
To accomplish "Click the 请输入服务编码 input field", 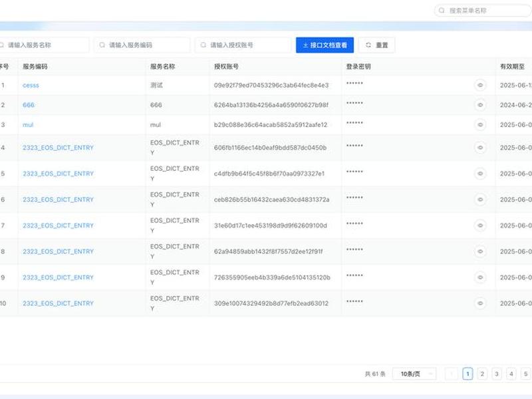I will pyautogui.click(x=142, y=45).
